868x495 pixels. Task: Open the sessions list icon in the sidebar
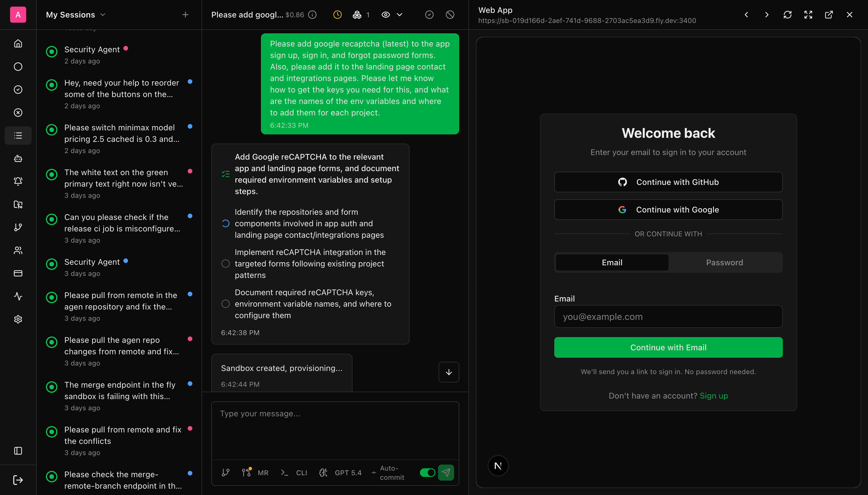tap(18, 135)
